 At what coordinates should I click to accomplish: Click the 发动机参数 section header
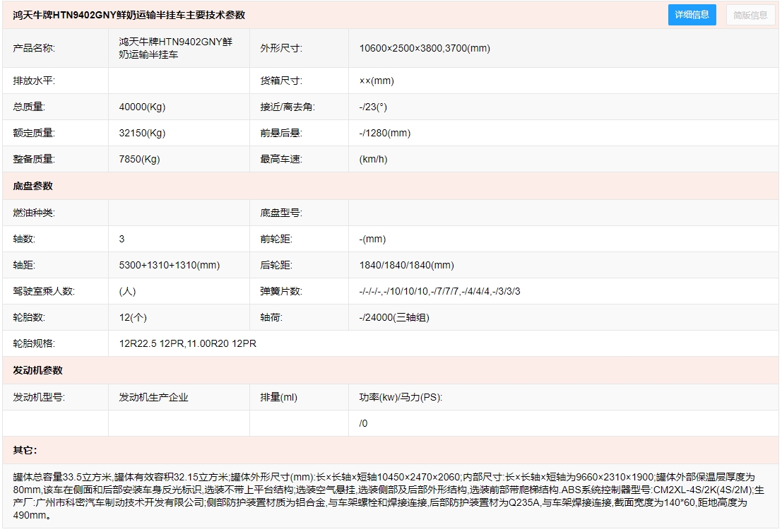[x=38, y=370]
